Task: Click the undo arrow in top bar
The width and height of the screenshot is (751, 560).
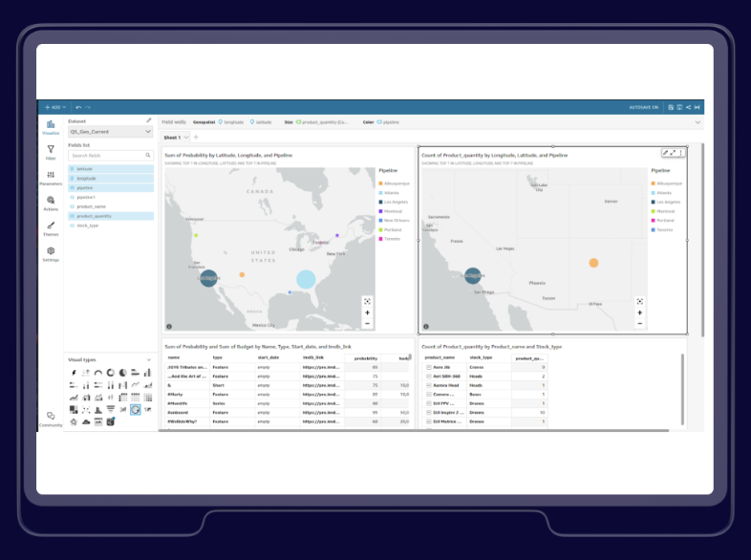Action: point(78,107)
